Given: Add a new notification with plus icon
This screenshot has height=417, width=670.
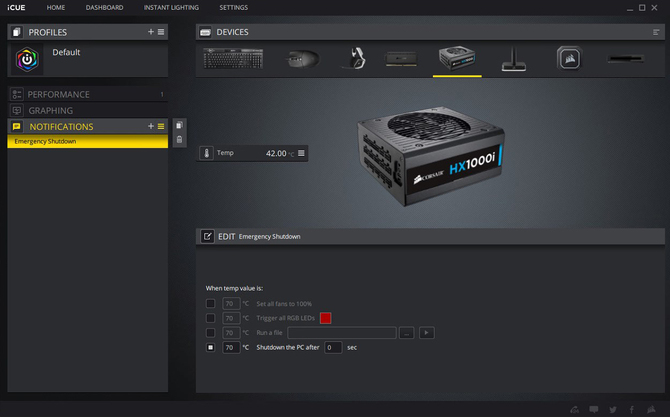Looking at the screenshot, I should tap(150, 126).
